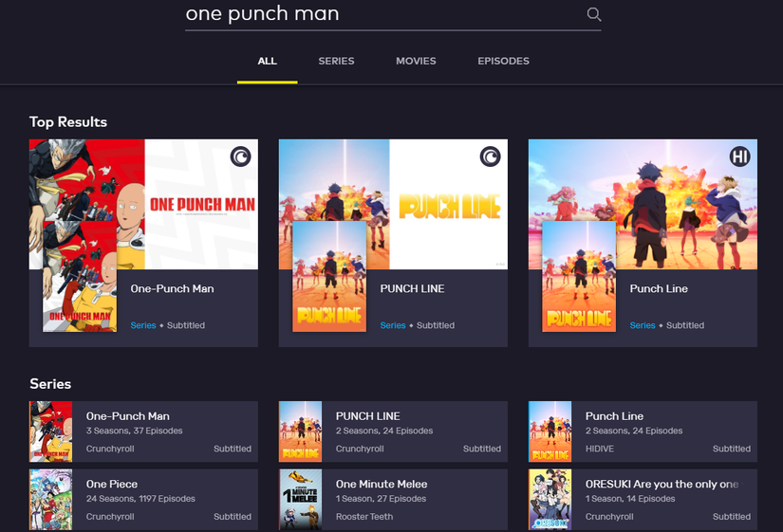Open 'One-Punch Man' series row title
The width and height of the screenshot is (783, 532).
point(128,416)
